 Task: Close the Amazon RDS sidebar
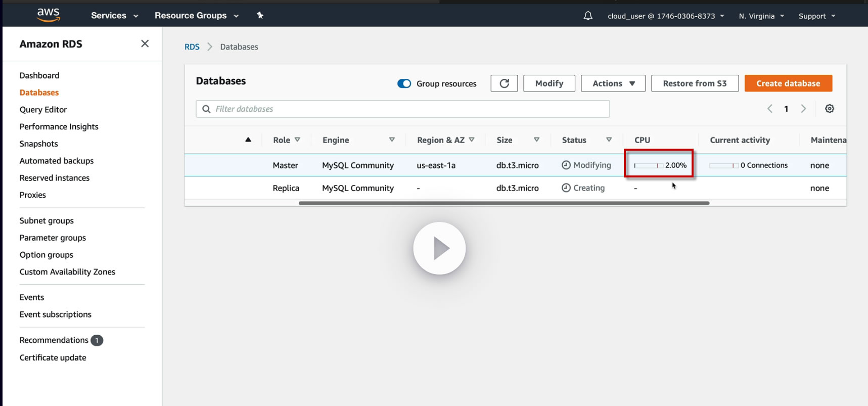coord(145,43)
